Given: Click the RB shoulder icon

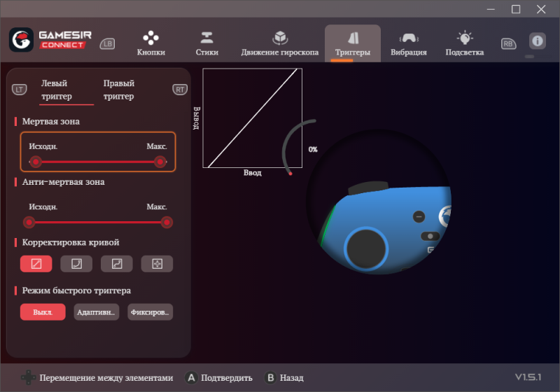Looking at the screenshot, I should click(508, 43).
